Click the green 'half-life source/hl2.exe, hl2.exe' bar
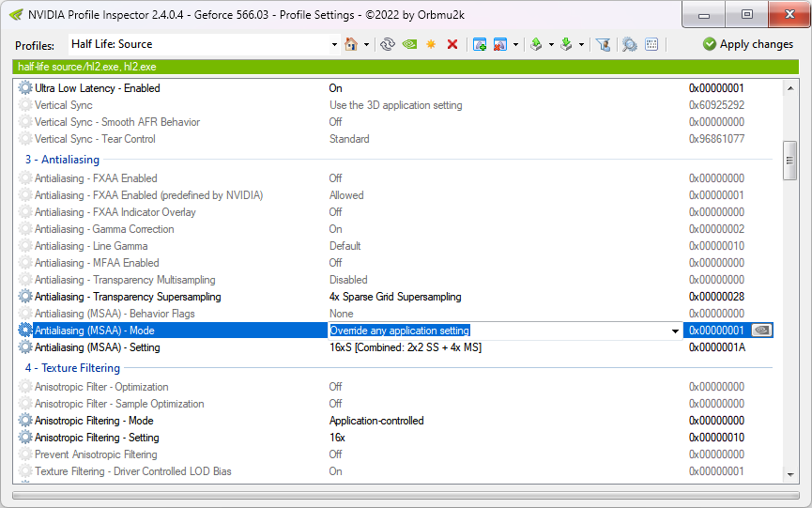This screenshot has width=812, height=508. click(406, 67)
